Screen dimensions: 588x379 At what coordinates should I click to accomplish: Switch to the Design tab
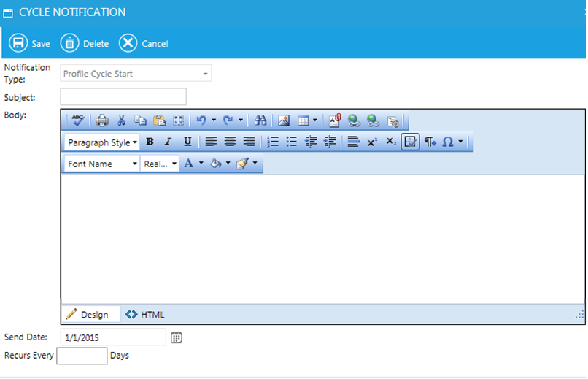pos(88,315)
